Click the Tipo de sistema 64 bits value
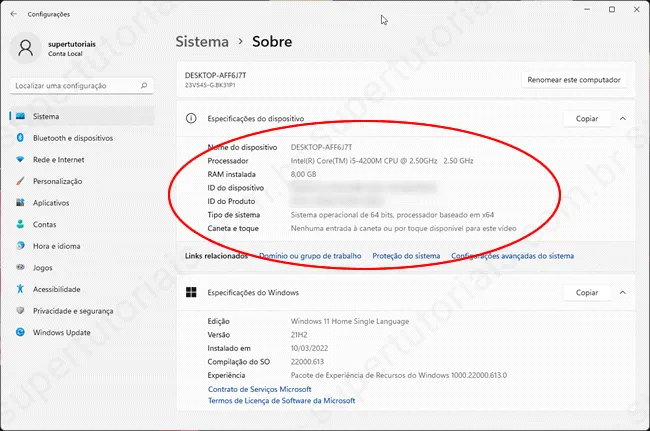 point(392,215)
